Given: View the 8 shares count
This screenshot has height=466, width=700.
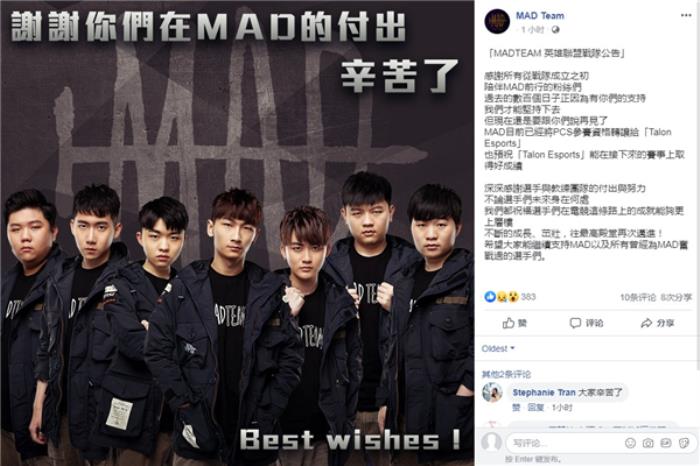Looking at the screenshot, I should click(x=676, y=297).
